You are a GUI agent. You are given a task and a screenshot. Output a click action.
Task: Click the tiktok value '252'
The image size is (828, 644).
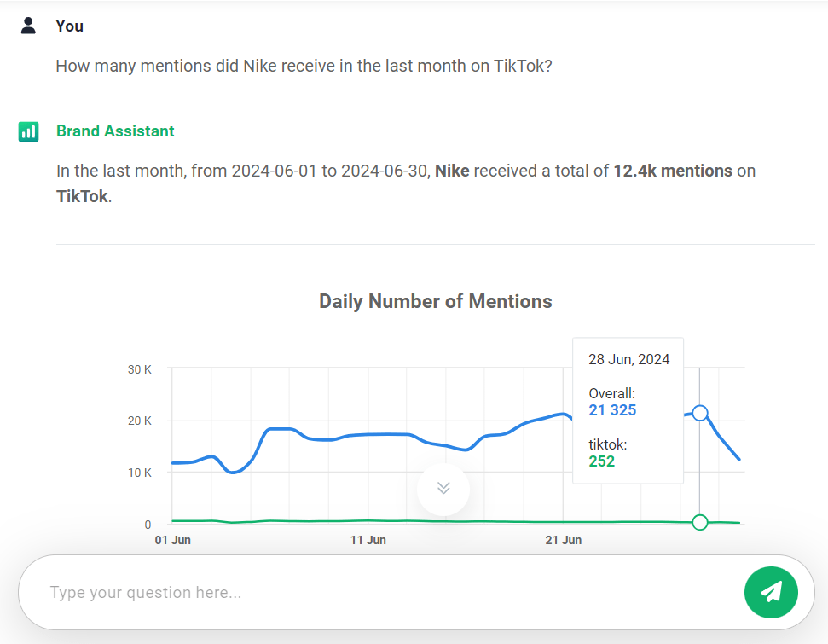coord(602,461)
